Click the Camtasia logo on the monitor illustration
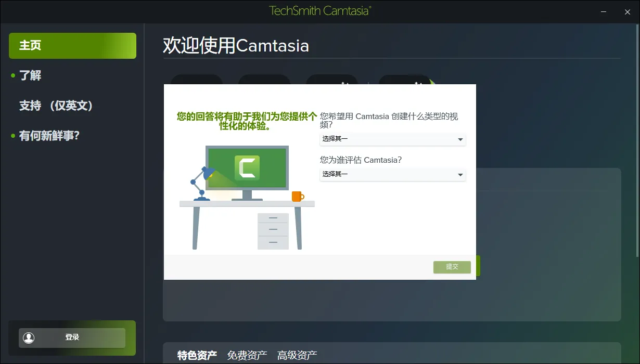Image resolution: width=640 pixels, height=364 pixels. [x=247, y=168]
